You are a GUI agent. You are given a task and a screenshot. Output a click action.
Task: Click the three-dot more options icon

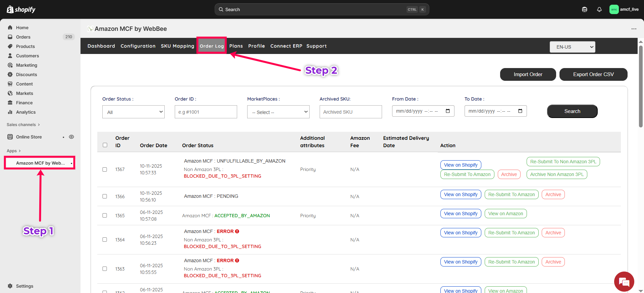pos(634,29)
